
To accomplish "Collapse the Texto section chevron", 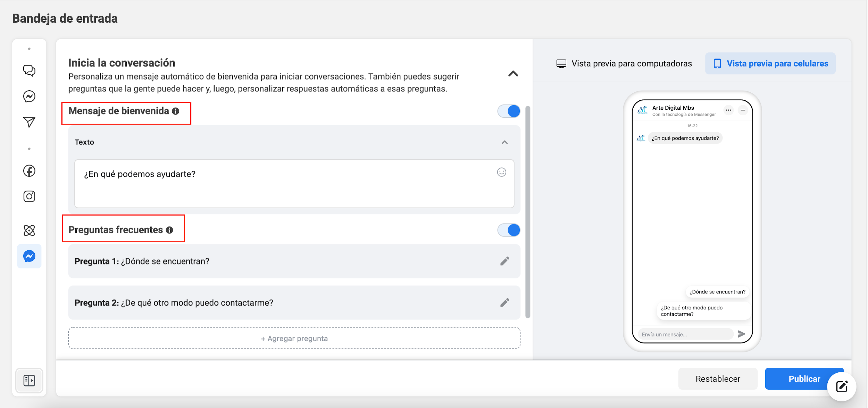I will click(504, 142).
